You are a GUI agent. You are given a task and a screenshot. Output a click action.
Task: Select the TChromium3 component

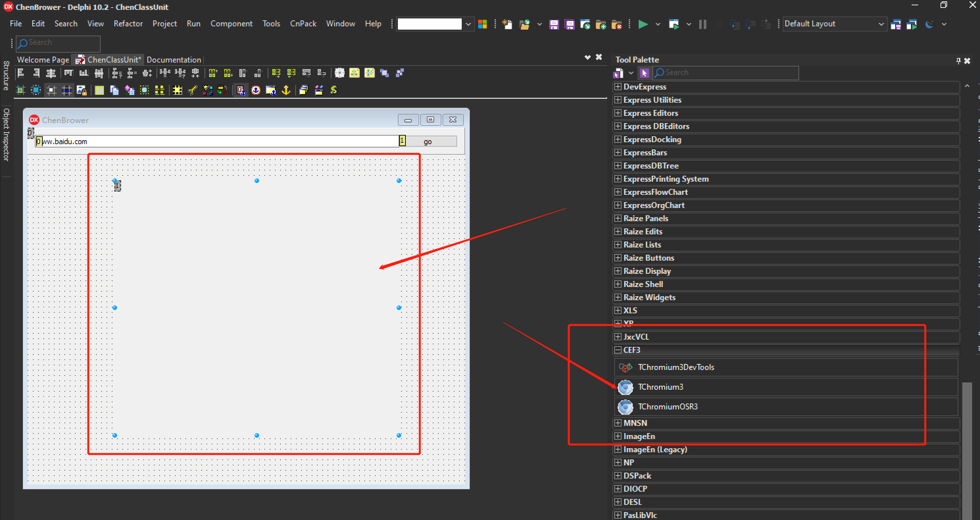click(x=660, y=387)
